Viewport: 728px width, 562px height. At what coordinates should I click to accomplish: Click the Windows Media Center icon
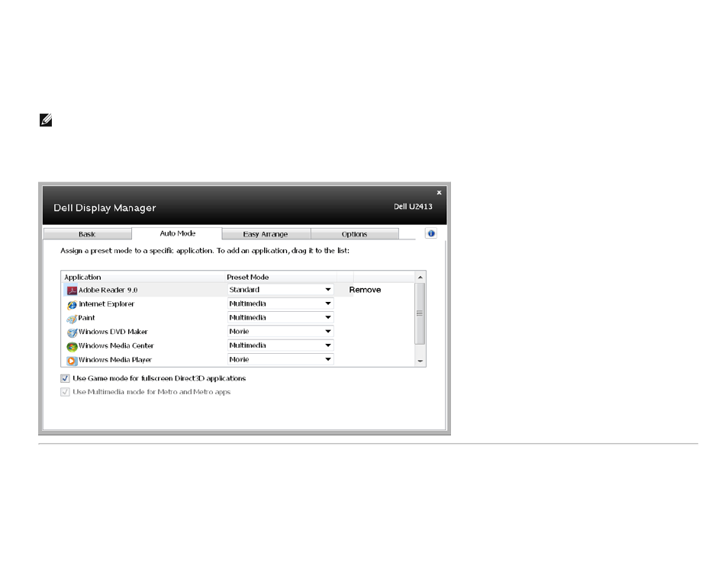click(x=72, y=346)
